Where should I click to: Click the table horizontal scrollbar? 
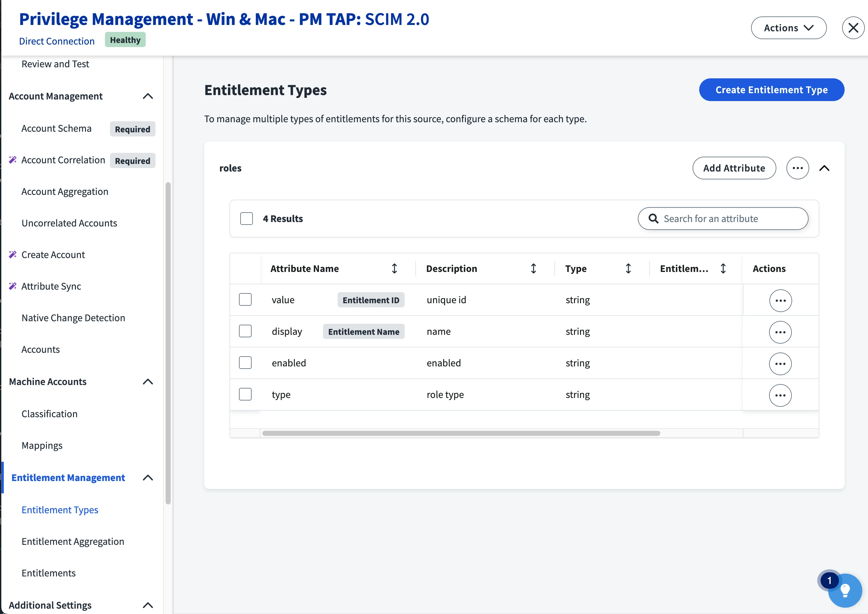(x=461, y=433)
